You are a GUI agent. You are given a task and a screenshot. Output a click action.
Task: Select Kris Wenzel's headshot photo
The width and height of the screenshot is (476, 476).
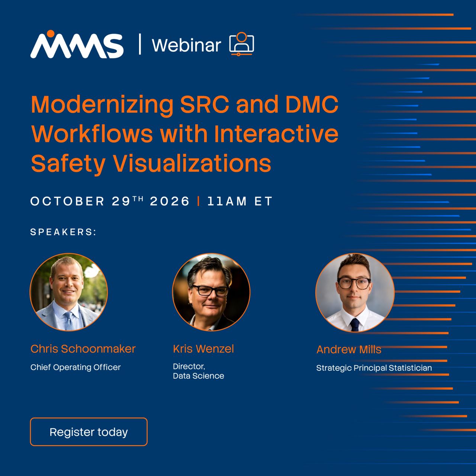211,292
